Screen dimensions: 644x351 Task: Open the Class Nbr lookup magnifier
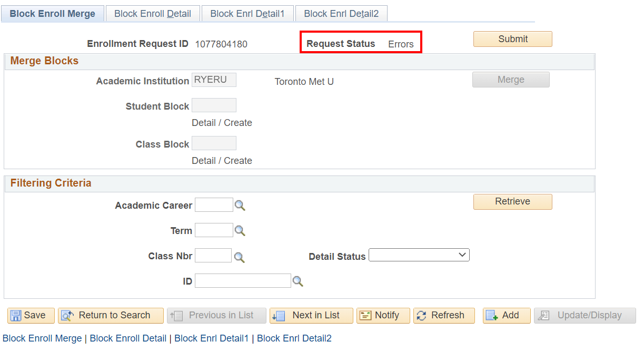pyautogui.click(x=239, y=257)
